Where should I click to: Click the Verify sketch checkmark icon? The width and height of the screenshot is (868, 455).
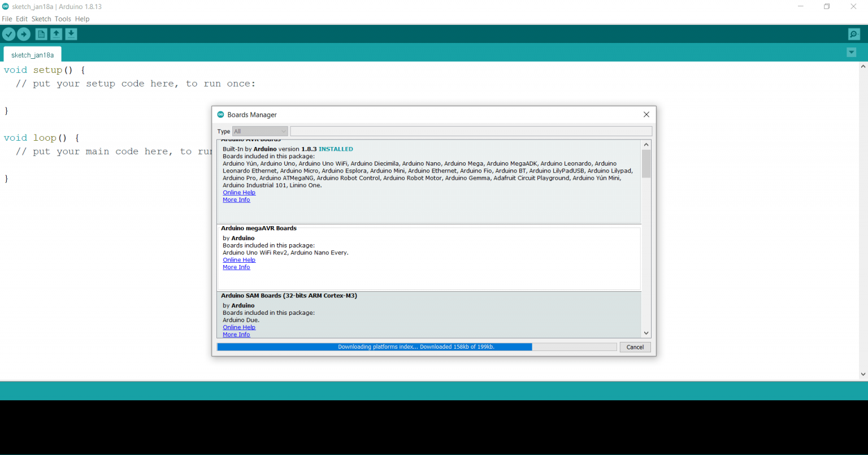click(8, 34)
